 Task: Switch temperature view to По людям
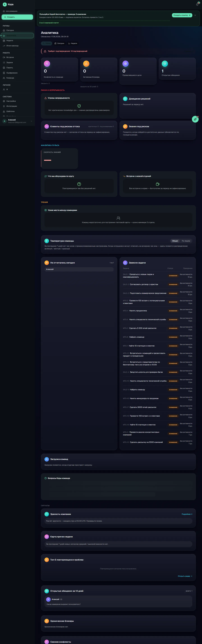(x=186, y=241)
